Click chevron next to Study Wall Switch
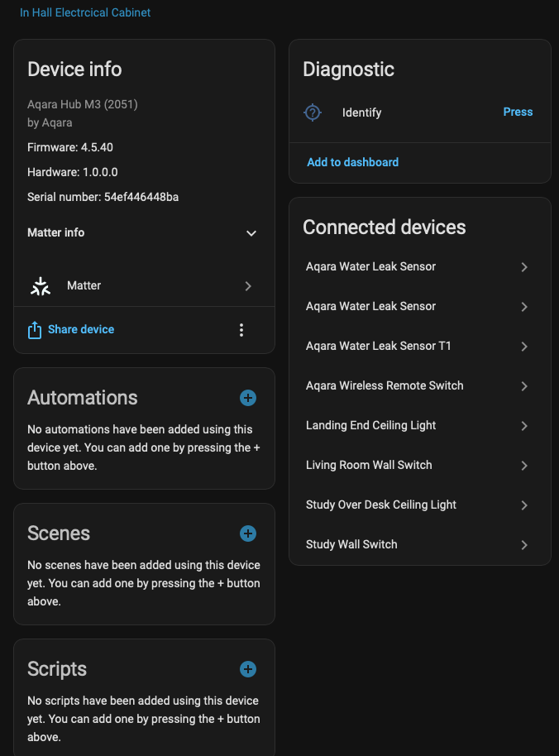Image resolution: width=559 pixels, height=756 pixels. coord(524,545)
